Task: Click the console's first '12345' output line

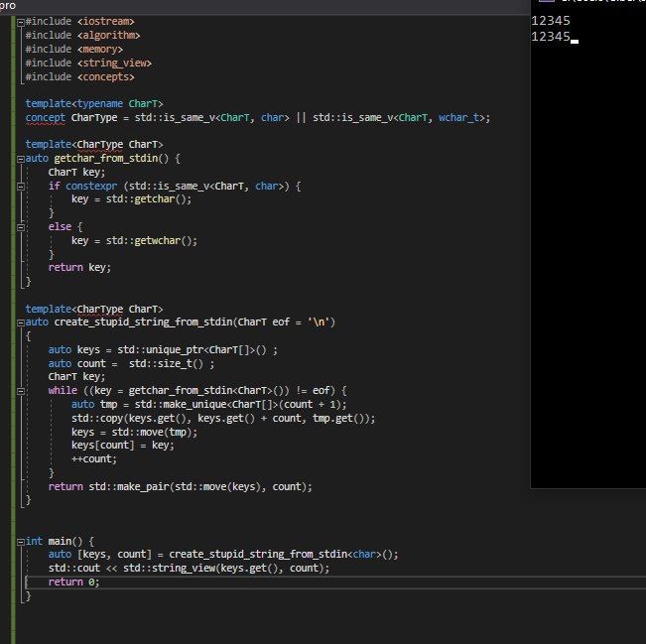Action: (x=551, y=21)
